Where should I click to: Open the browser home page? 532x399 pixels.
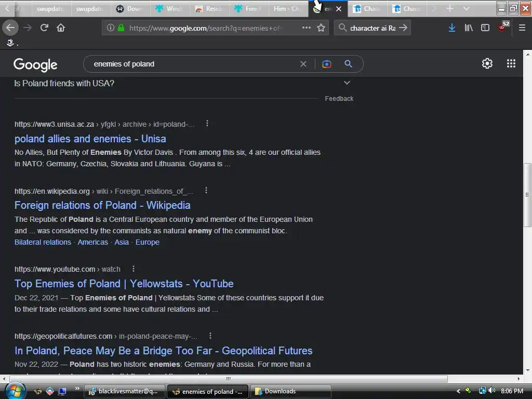pos(61,28)
